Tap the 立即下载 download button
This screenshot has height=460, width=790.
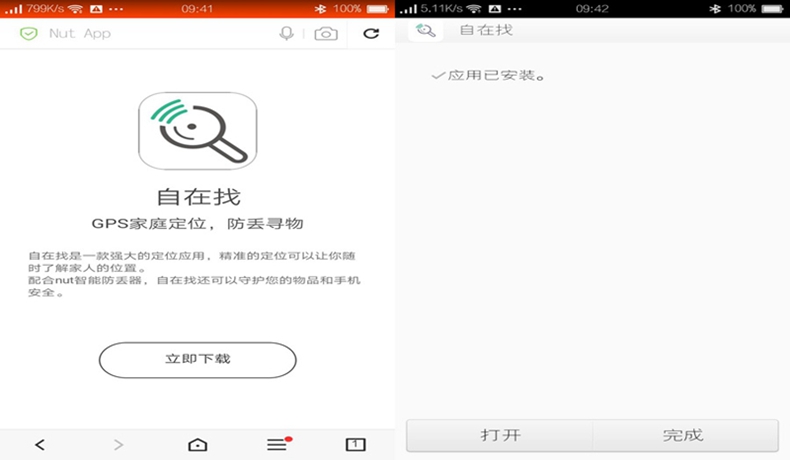pos(197,358)
